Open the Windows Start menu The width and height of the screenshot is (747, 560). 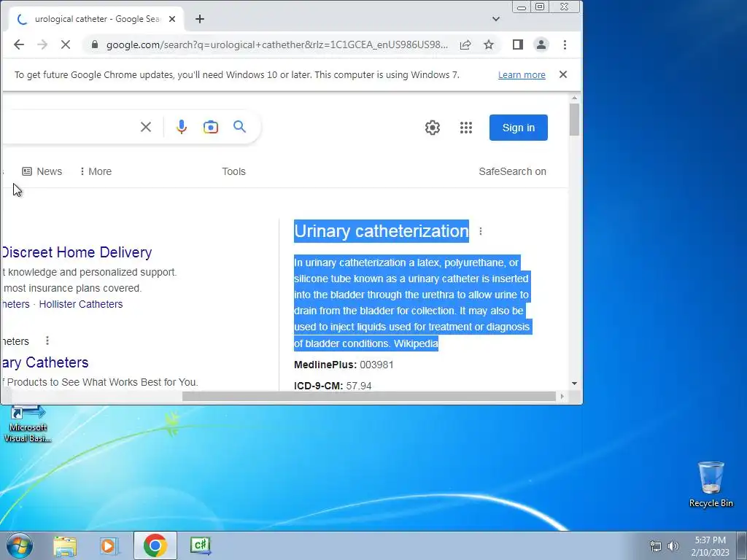(20, 545)
